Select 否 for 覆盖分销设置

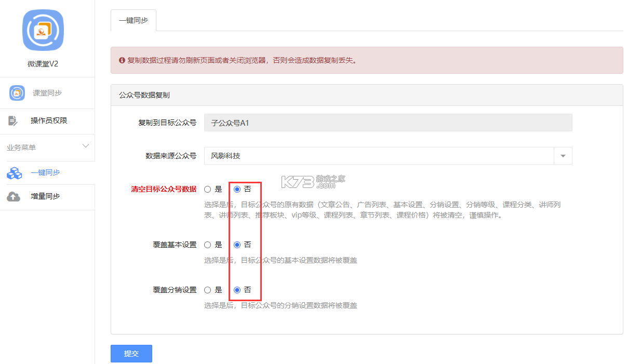click(x=237, y=290)
